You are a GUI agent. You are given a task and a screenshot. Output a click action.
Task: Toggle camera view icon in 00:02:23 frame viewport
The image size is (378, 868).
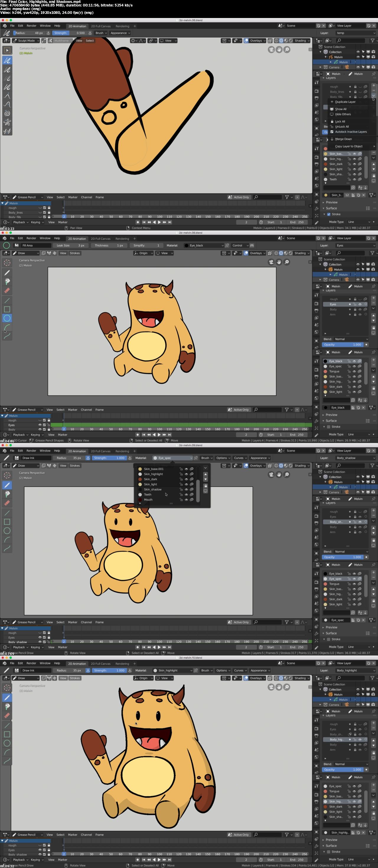click(271, 50)
